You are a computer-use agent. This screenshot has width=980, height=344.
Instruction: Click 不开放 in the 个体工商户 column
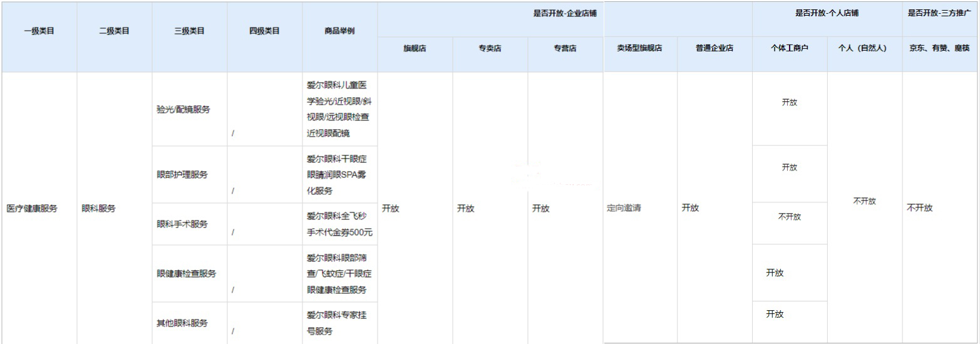(790, 217)
